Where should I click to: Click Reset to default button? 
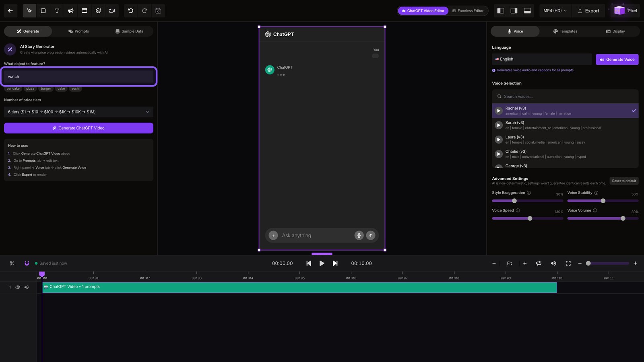coord(624,181)
